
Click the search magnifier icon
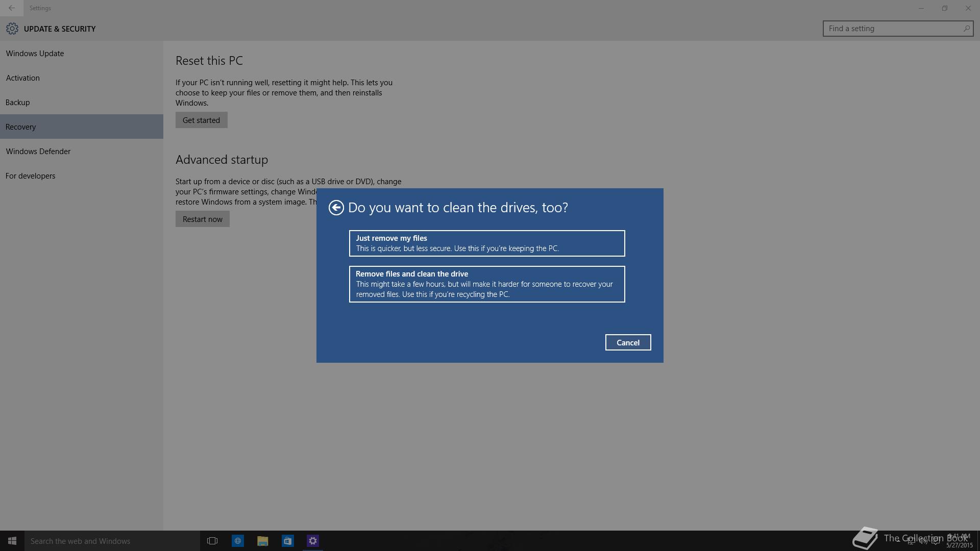pyautogui.click(x=966, y=29)
